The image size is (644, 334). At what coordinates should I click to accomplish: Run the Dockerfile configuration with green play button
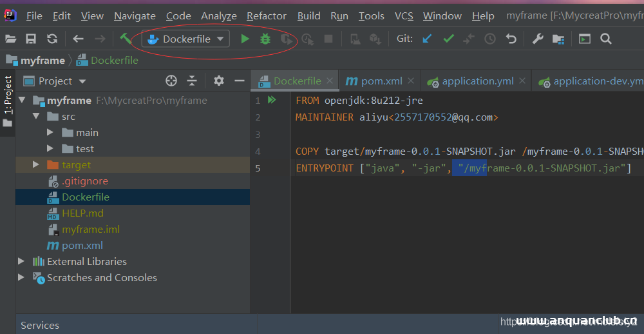(x=245, y=39)
